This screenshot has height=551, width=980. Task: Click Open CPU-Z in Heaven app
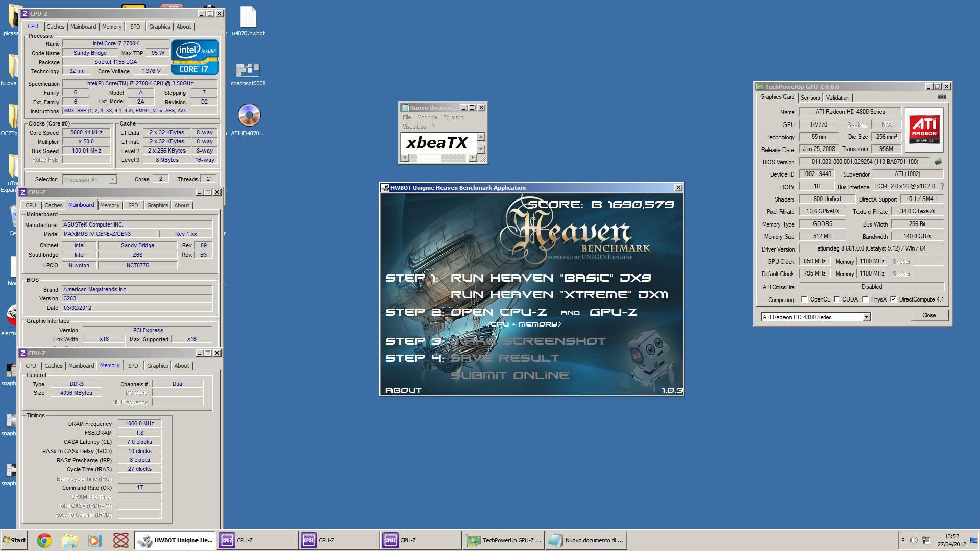[x=499, y=312]
